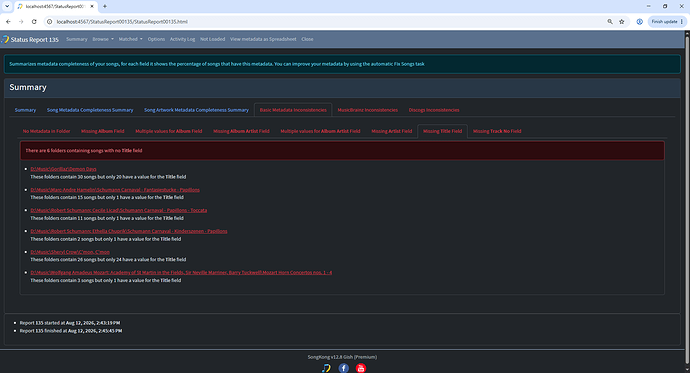The width and height of the screenshot is (690, 373).
Task: Open the YouTube footer icon
Action: click(361, 368)
